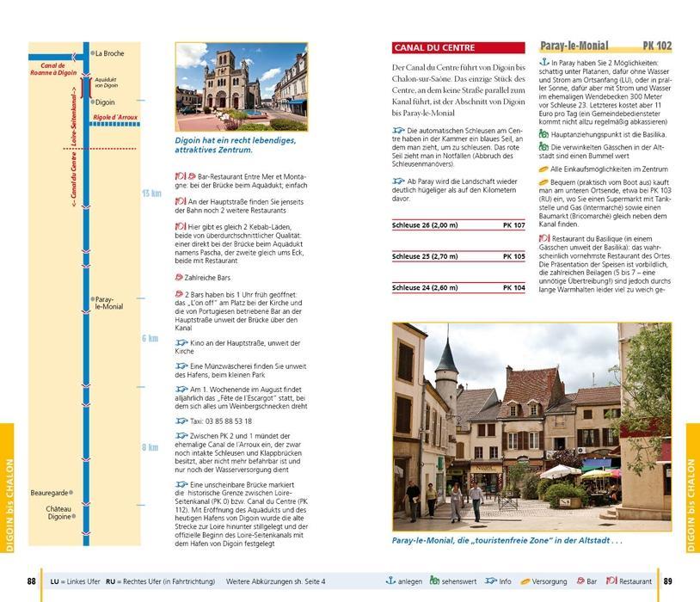Click the red 'Bar' legend icon
This screenshot has height=602, width=700.
tap(581, 581)
